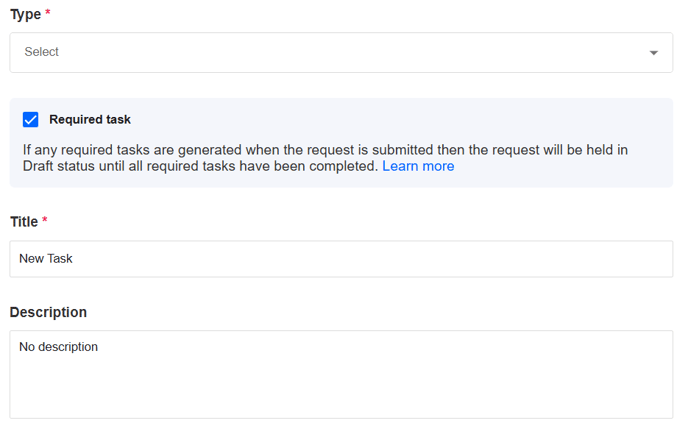Click into the Title input field
Viewport: 688px width, 426px height.
tap(340, 259)
